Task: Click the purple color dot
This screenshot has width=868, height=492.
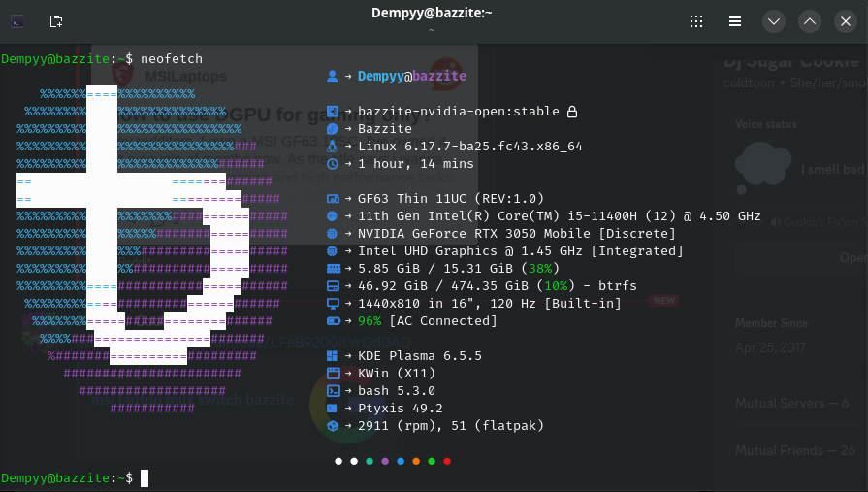Action: 385,461
